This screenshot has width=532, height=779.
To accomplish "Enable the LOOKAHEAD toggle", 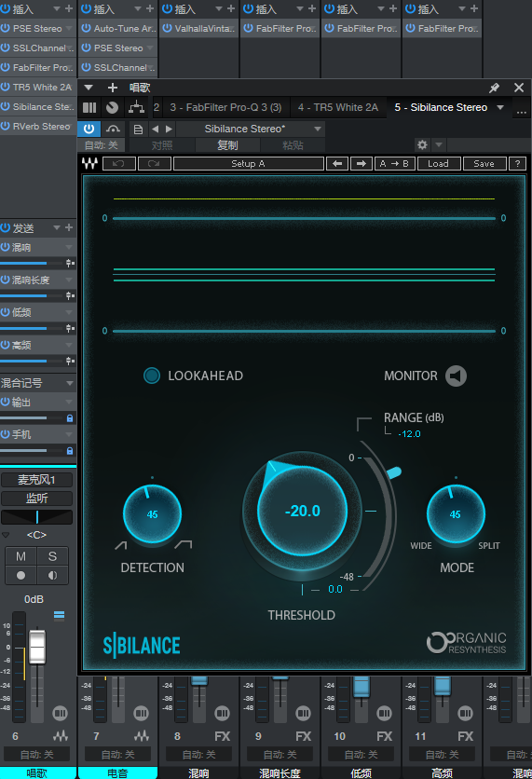I will coord(152,376).
